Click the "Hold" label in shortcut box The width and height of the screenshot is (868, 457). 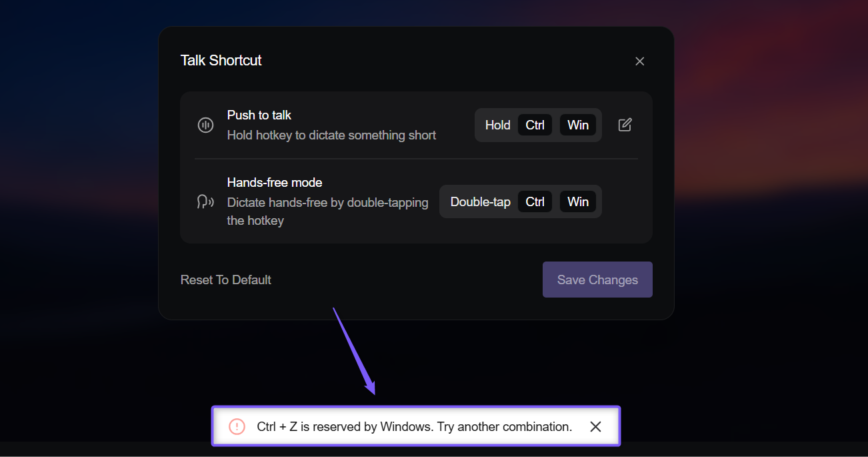coord(498,125)
